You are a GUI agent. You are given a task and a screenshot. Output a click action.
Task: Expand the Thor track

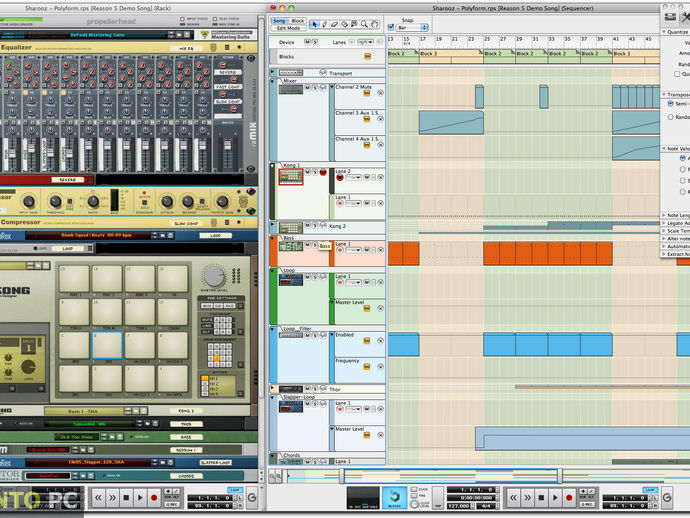(273, 388)
